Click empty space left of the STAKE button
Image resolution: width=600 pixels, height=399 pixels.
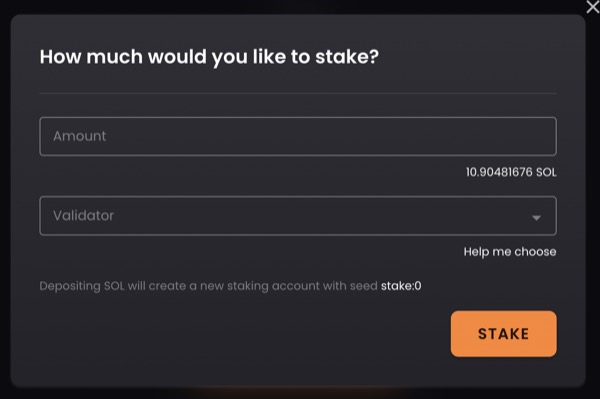(x=245, y=334)
